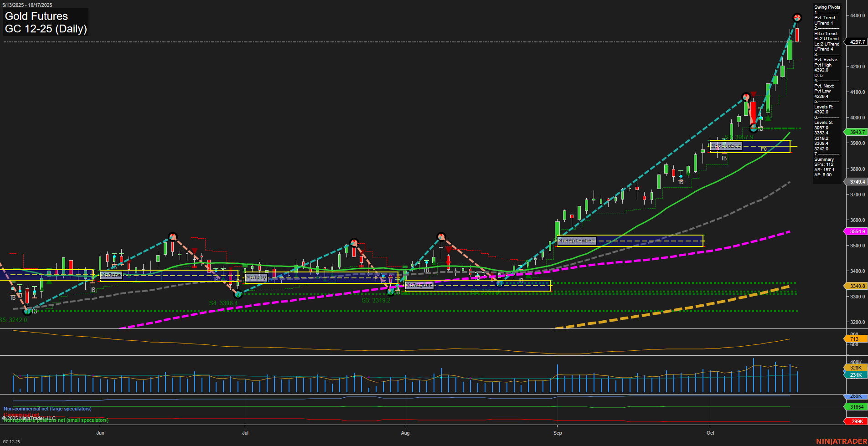The width and height of the screenshot is (868, 446).
Task: Click the M:July monthly level label
Action: coord(256,277)
